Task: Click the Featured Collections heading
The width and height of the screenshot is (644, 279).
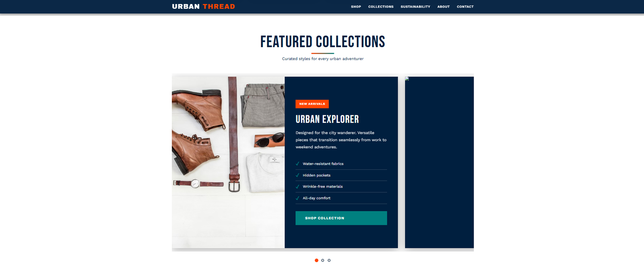Action: point(323,42)
